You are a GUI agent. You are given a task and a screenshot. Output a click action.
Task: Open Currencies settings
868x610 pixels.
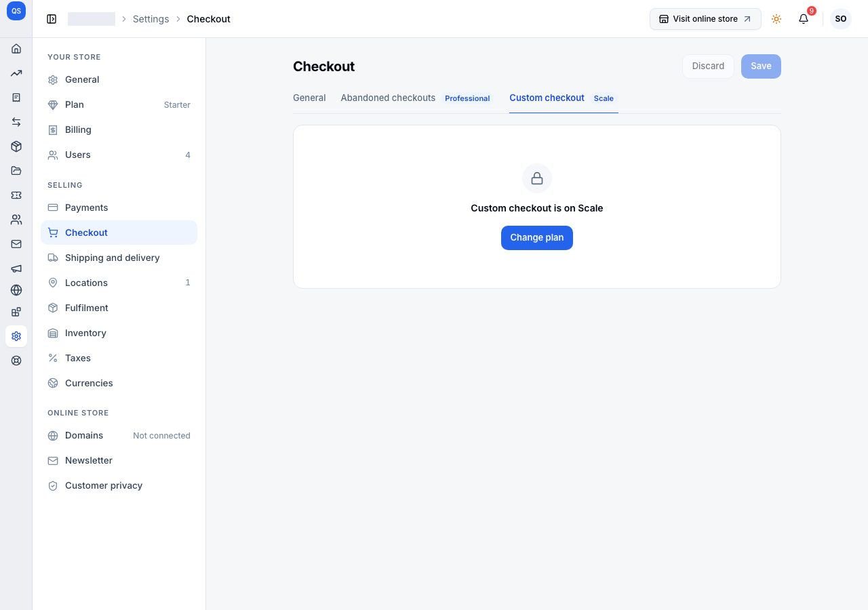pos(119,383)
